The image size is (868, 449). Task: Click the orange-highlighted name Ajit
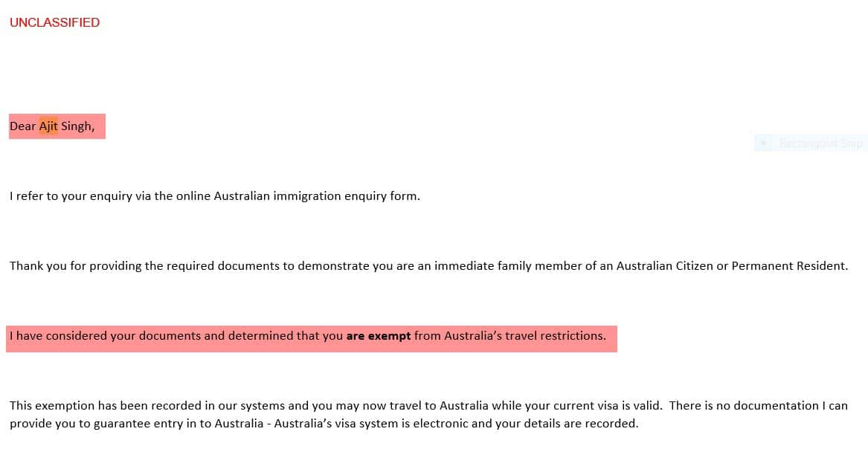(x=48, y=126)
